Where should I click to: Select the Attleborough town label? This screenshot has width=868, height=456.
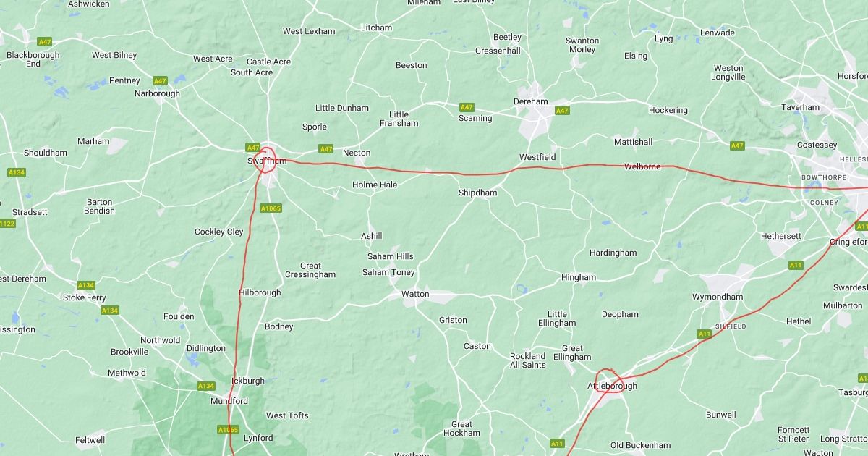point(612,387)
